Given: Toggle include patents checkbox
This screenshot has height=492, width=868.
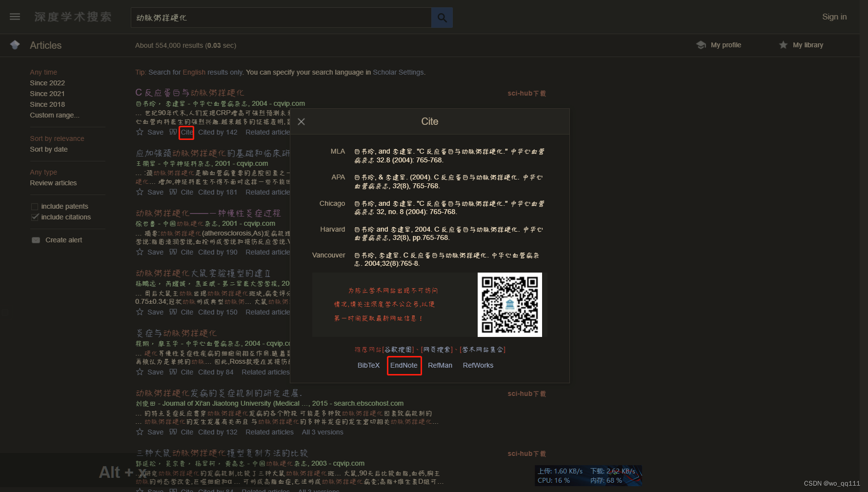Looking at the screenshot, I should point(35,206).
